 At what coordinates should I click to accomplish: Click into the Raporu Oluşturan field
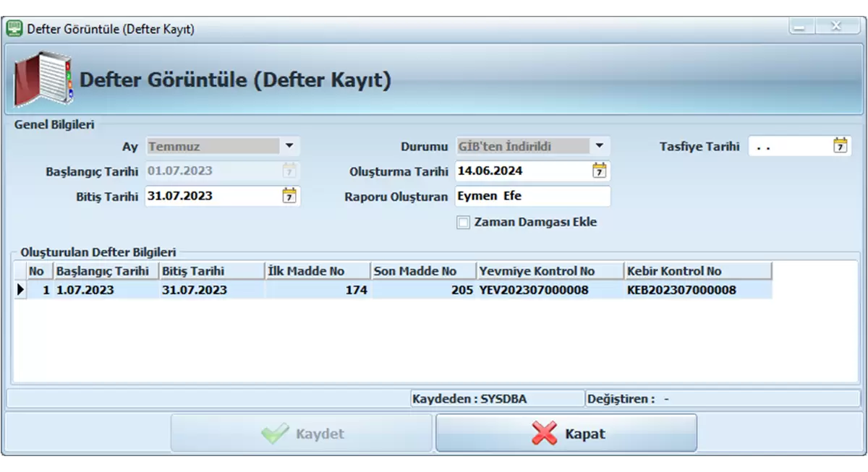(532, 196)
